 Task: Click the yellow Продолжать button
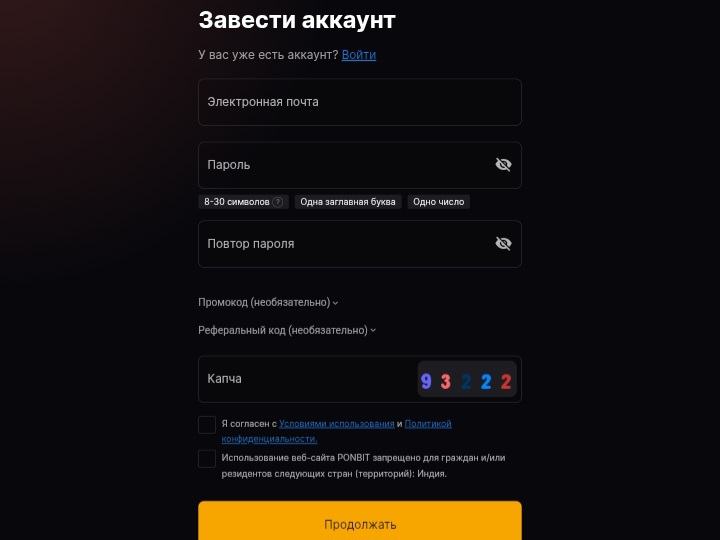[360, 521]
